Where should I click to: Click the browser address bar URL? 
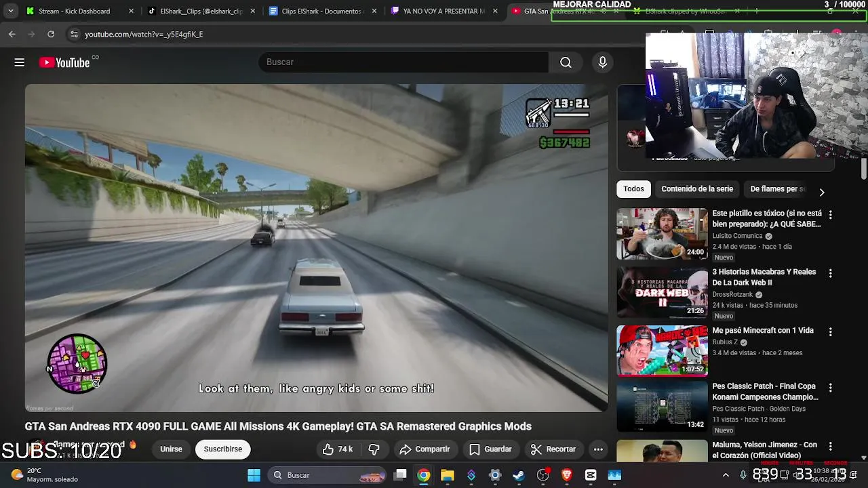144,34
